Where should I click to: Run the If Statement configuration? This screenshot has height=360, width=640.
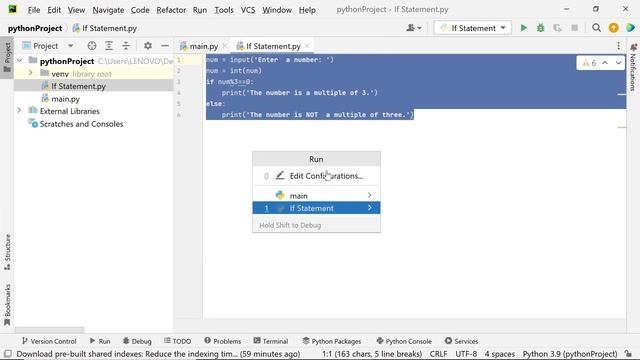[524, 28]
